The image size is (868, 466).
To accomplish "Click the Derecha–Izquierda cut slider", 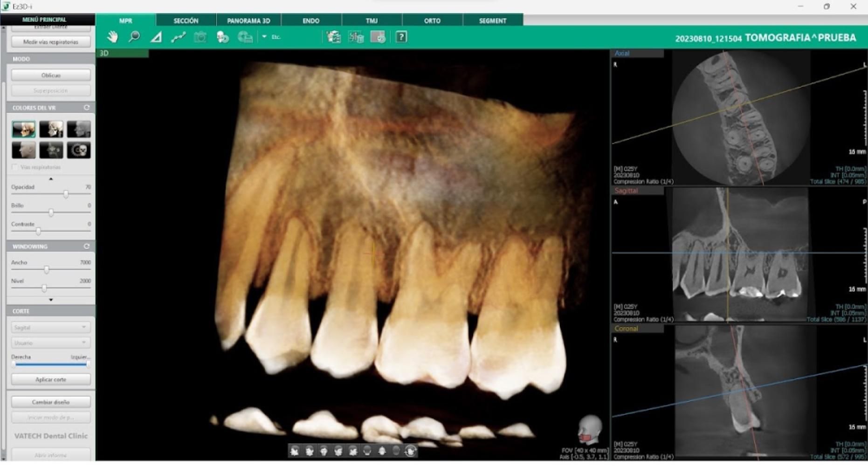I will pos(50,364).
